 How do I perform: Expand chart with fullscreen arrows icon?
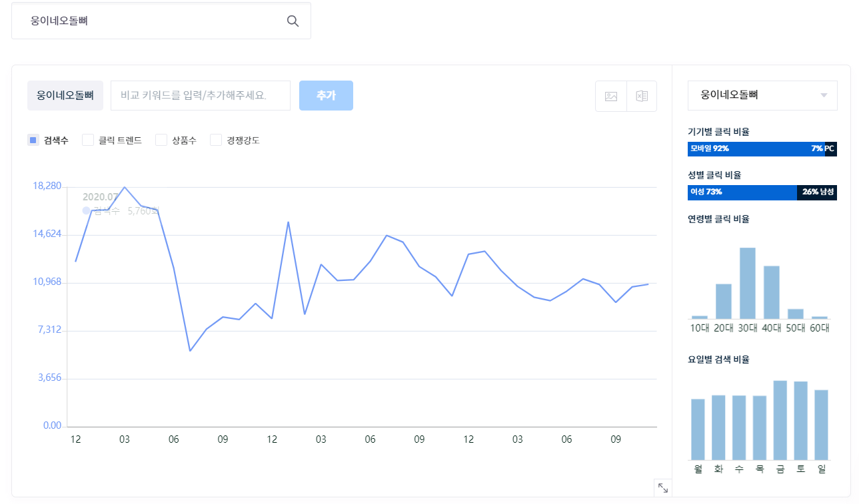(x=663, y=488)
